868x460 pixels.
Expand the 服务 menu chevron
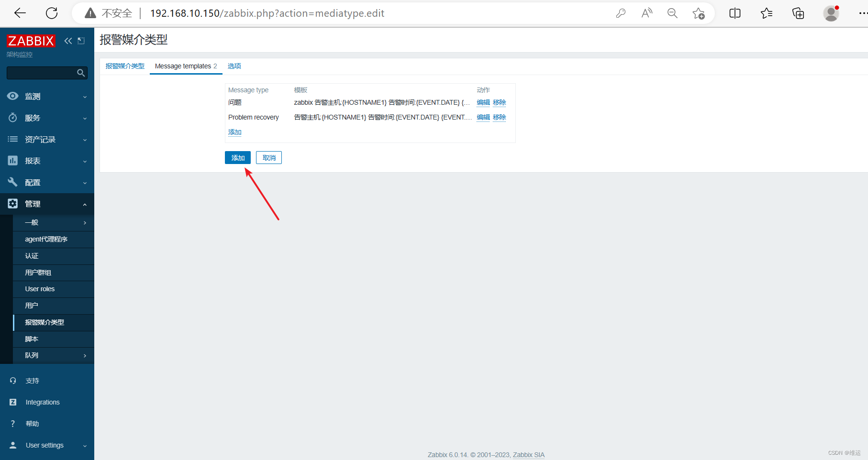tap(85, 118)
